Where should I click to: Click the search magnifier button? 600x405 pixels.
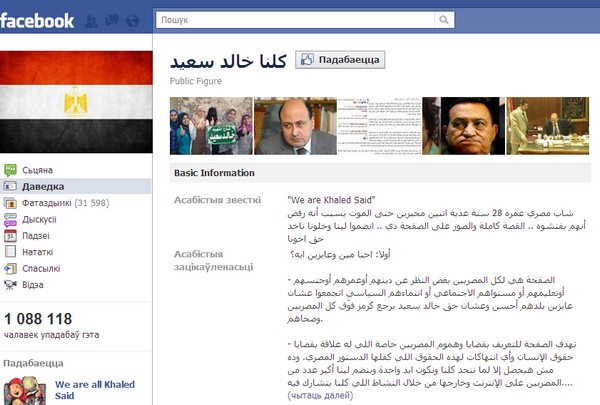[444, 20]
